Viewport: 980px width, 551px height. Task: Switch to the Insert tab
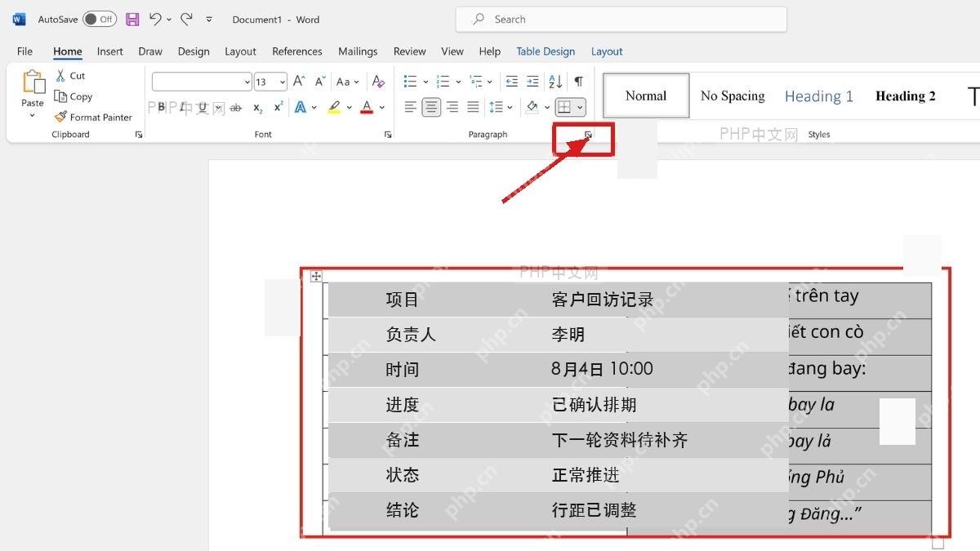110,51
